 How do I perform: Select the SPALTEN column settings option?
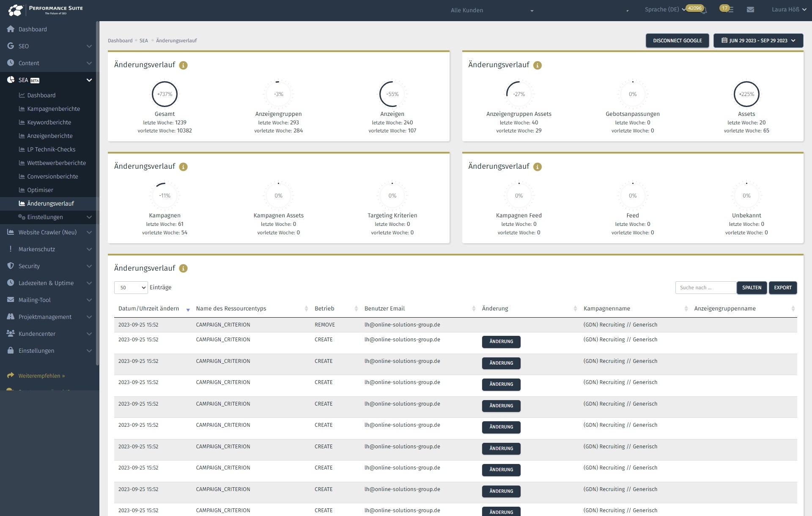(752, 288)
